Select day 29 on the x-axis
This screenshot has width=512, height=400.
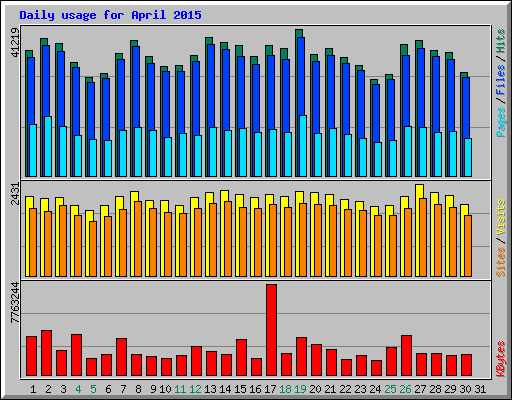[450, 389]
